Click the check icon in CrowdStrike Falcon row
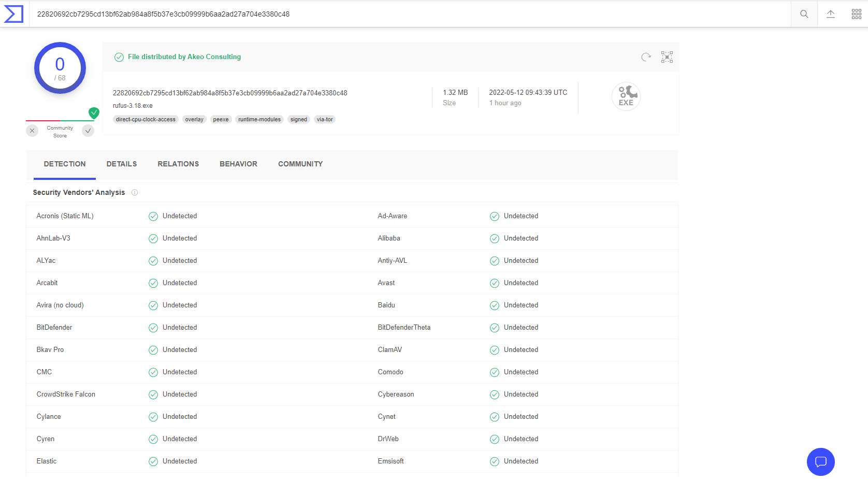 pos(153,395)
